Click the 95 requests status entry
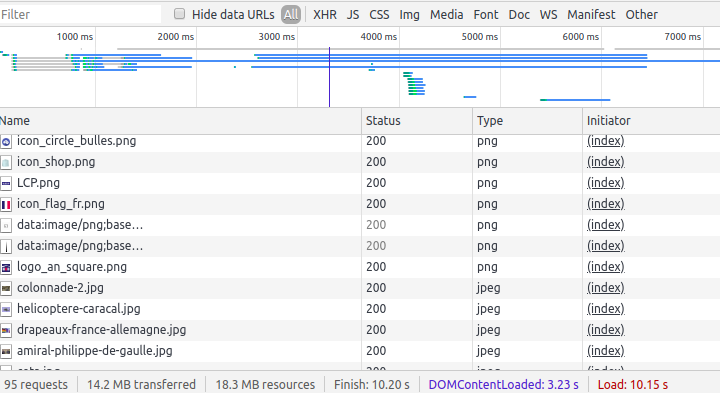The width and height of the screenshot is (720, 393). [36, 384]
